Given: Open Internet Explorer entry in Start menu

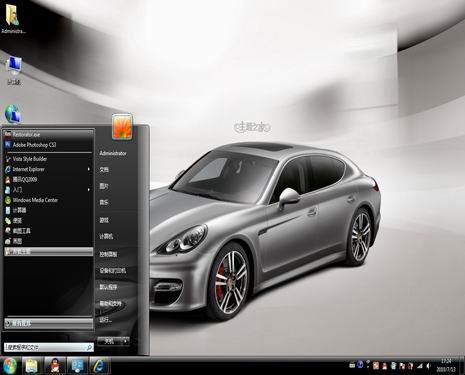Looking at the screenshot, I should (48, 169).
